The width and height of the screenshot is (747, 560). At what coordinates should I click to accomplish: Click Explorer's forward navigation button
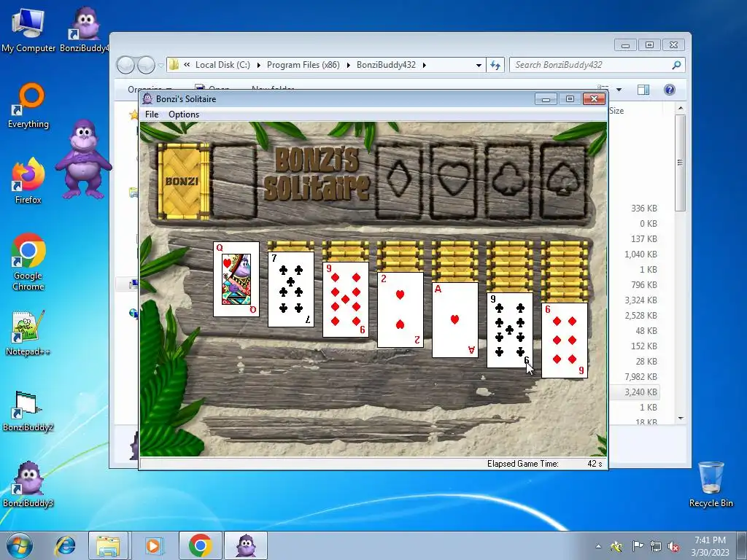146,65
